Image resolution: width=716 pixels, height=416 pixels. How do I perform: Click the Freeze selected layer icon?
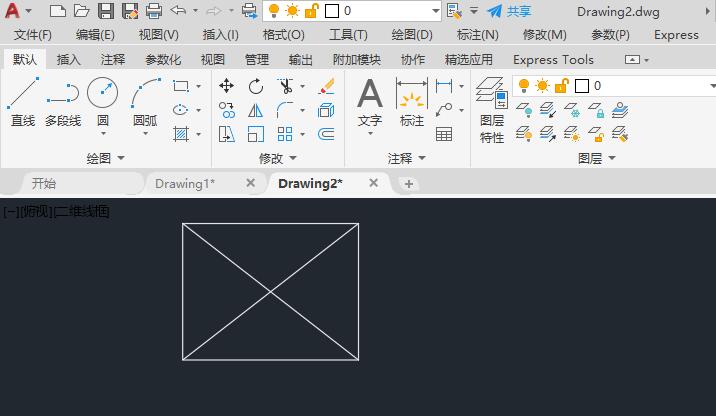pos(572,110)
